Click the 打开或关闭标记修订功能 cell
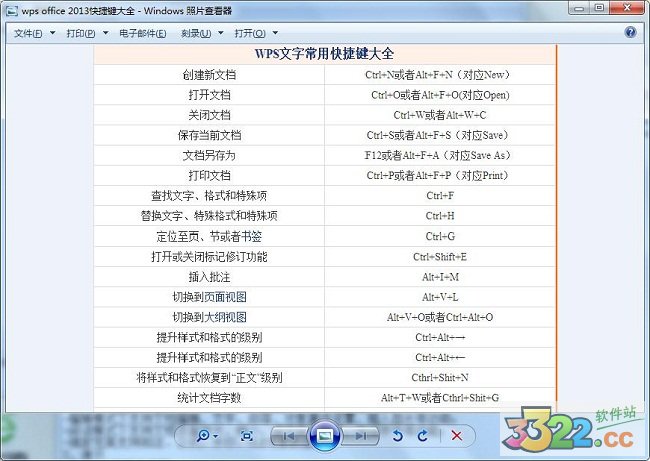 point(209,257)
